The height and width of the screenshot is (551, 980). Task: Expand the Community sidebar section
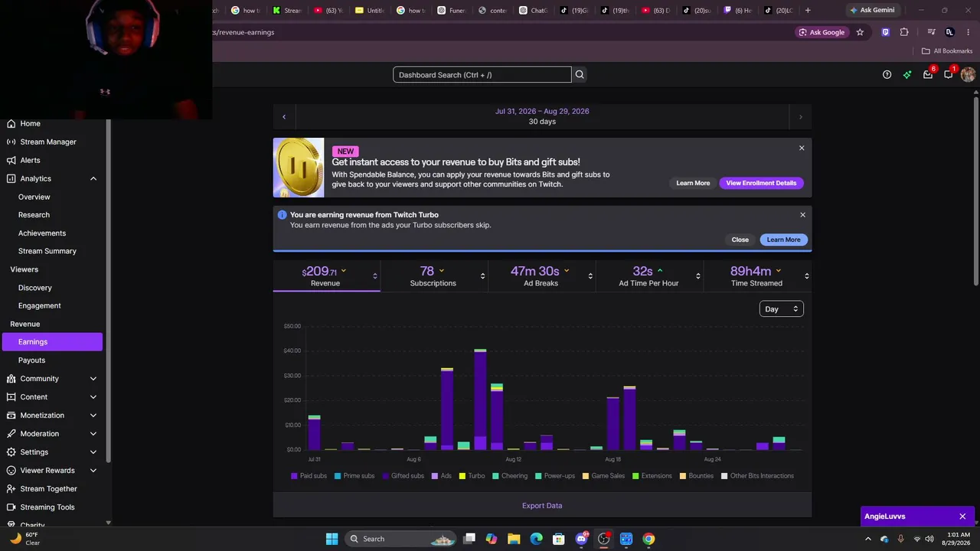point(93,379)
